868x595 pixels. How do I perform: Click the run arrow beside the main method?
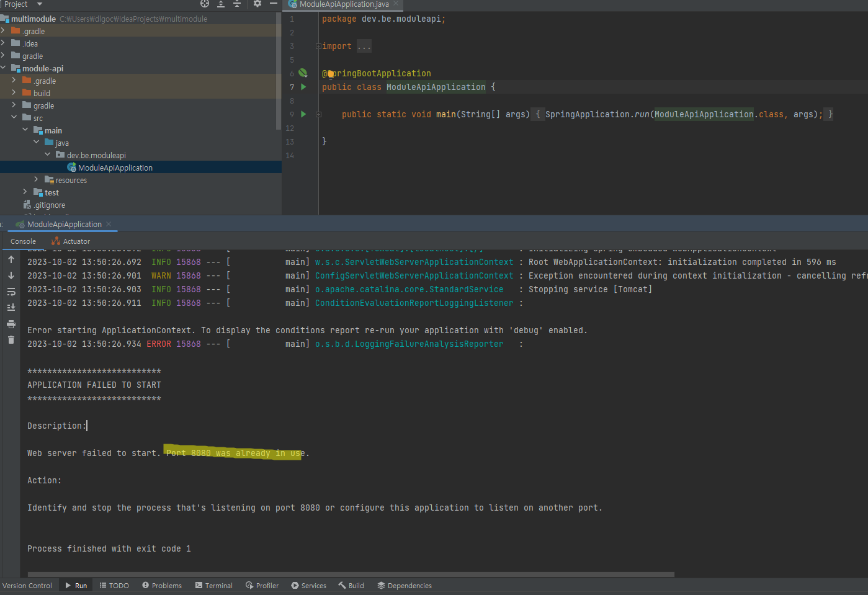(x=303, y=114)
